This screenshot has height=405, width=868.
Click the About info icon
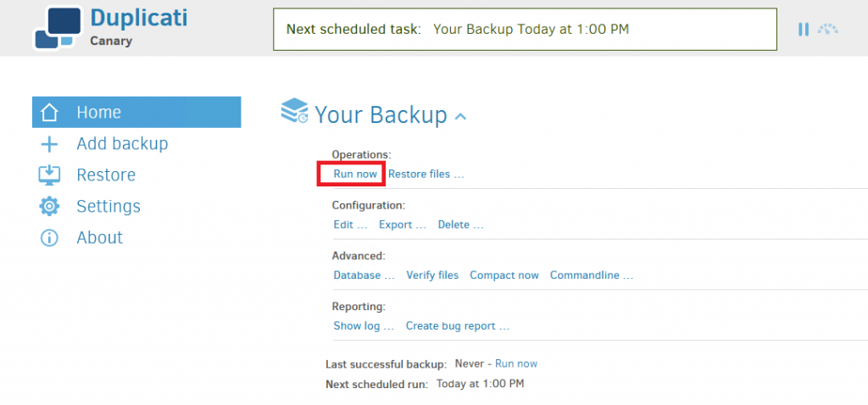pos(49,238)
